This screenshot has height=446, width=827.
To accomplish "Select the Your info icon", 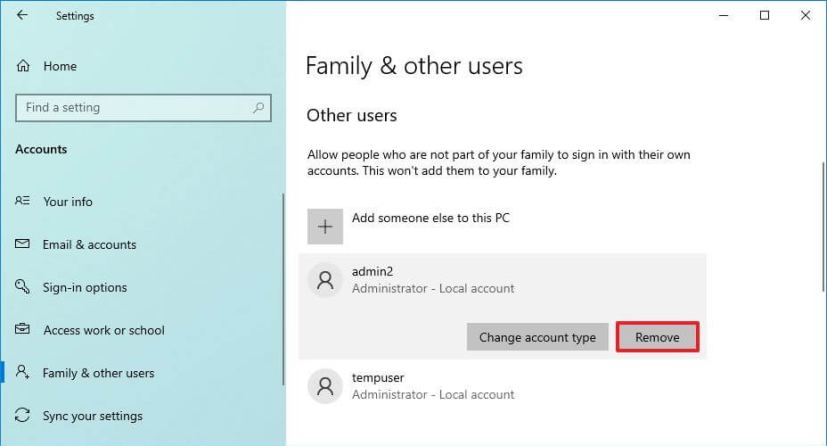I will tap(22, 201).
